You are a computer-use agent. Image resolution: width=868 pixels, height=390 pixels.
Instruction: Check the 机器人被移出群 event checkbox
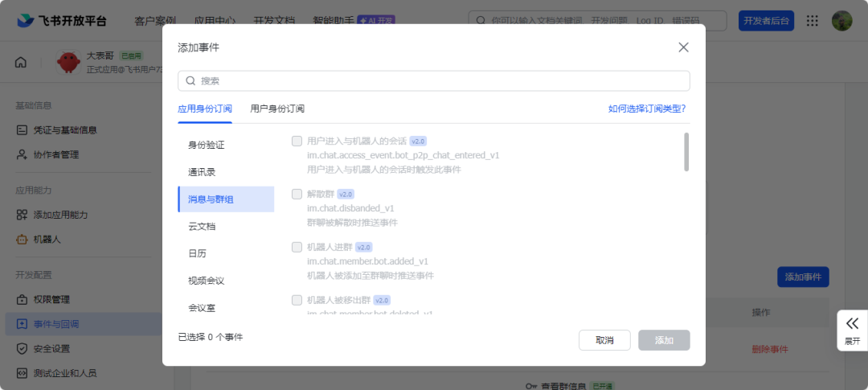(x=297, y=300)
